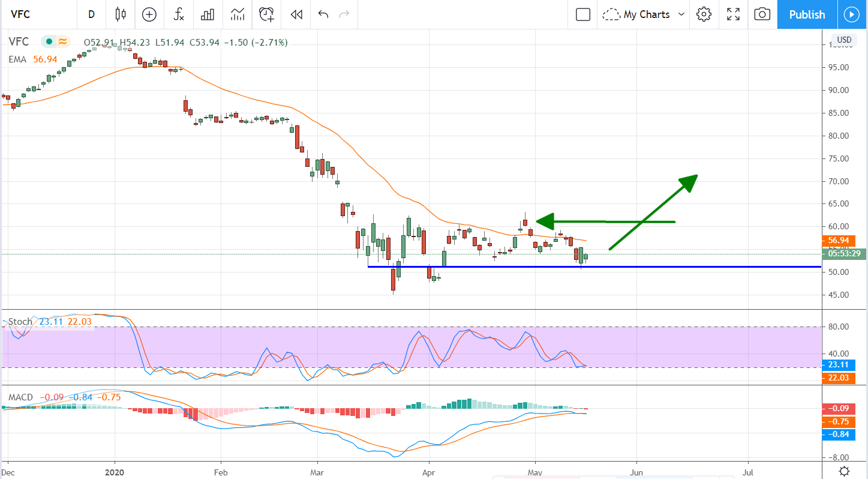Image resolution: width=868 pixels, height=479 pixels.
Task: Enter fullscreen mode
Action: [x=733, y=14]
